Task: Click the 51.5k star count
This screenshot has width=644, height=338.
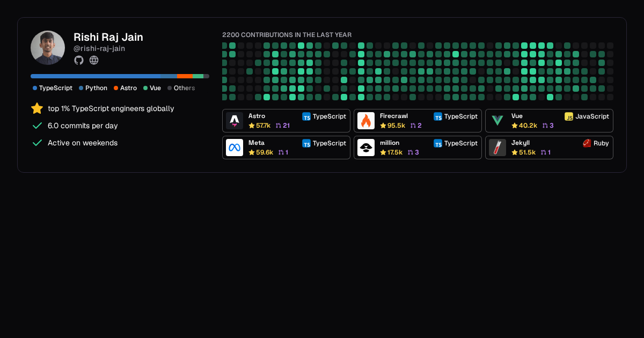Action: (x=527, y=152)
